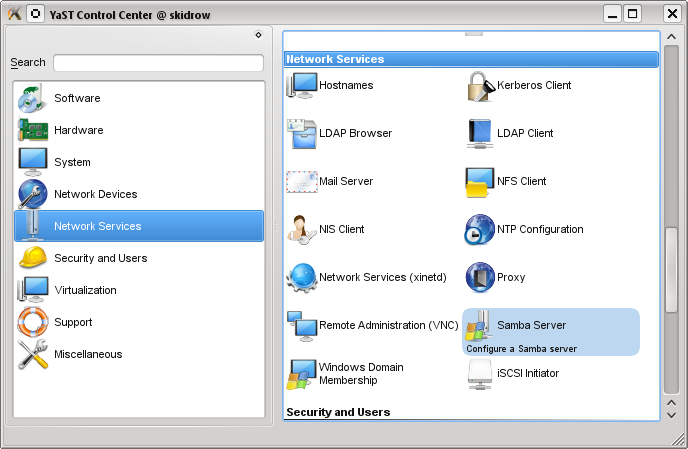This screenshot has width=688, height=449.
Task: Minimize the YaST Control Center window
Action: click(613, 14)
